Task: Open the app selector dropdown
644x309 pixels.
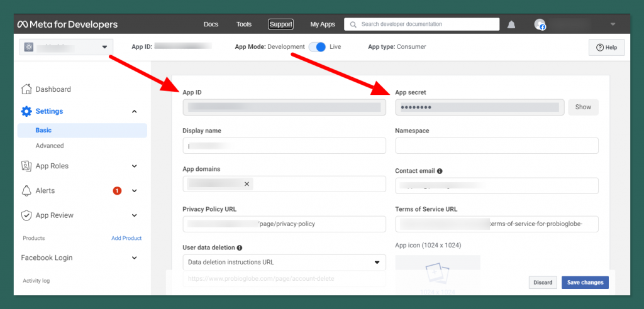Action: pos(65,47)
